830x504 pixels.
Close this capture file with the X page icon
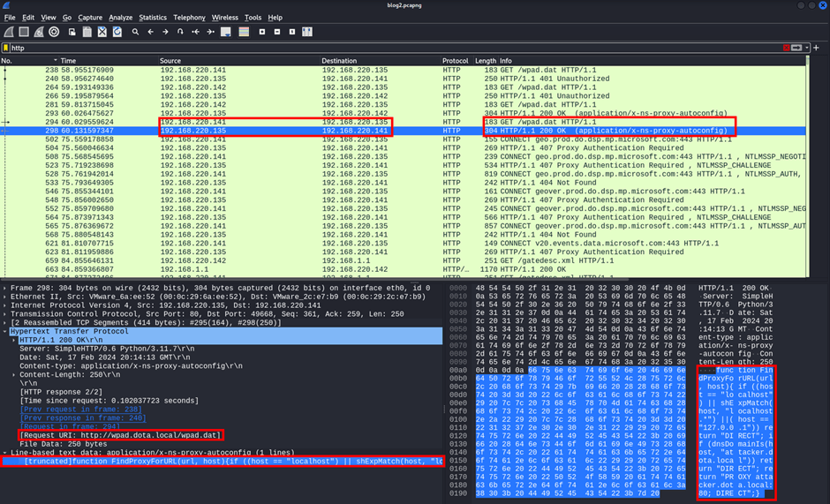[x=102, y=32]
